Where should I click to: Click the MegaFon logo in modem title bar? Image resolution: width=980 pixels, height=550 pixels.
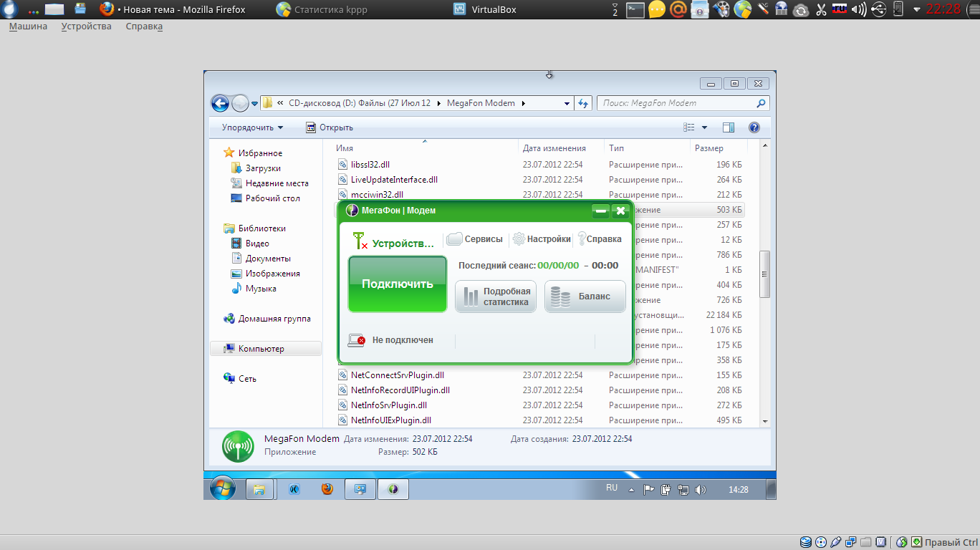(x=352, y=211)
